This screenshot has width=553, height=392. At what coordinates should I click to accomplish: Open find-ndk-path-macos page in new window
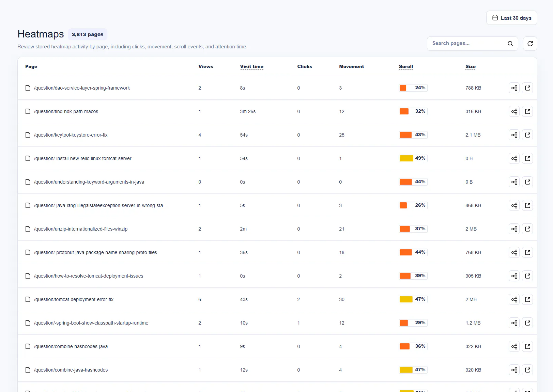click(527, 111)
